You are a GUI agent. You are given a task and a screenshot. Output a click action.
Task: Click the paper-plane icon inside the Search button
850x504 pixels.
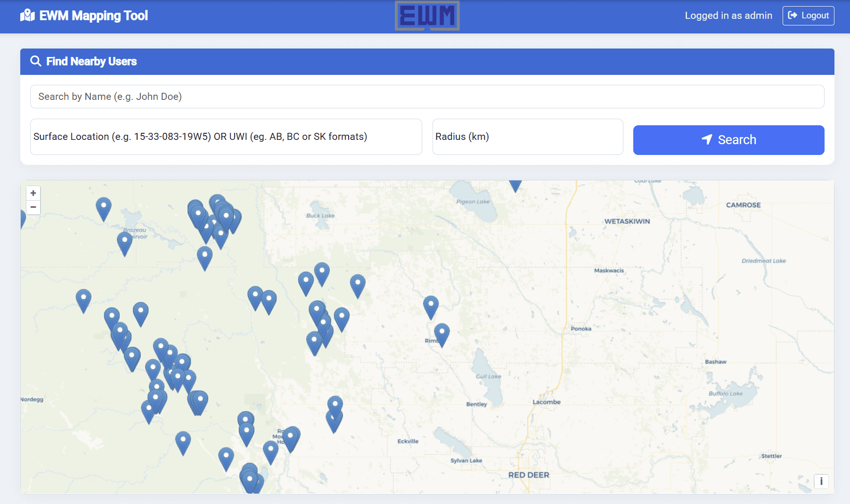(707, 139)
